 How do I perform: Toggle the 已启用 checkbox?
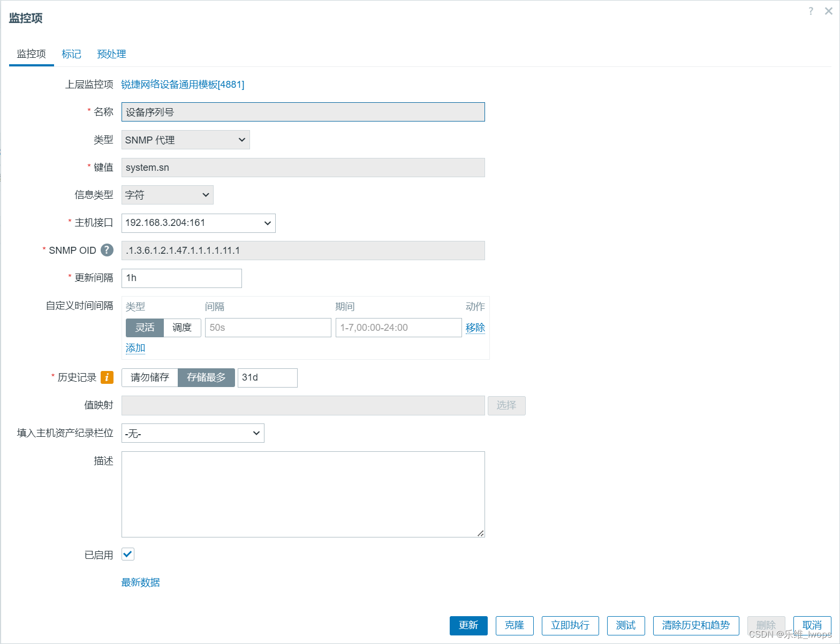coord(128,554)
